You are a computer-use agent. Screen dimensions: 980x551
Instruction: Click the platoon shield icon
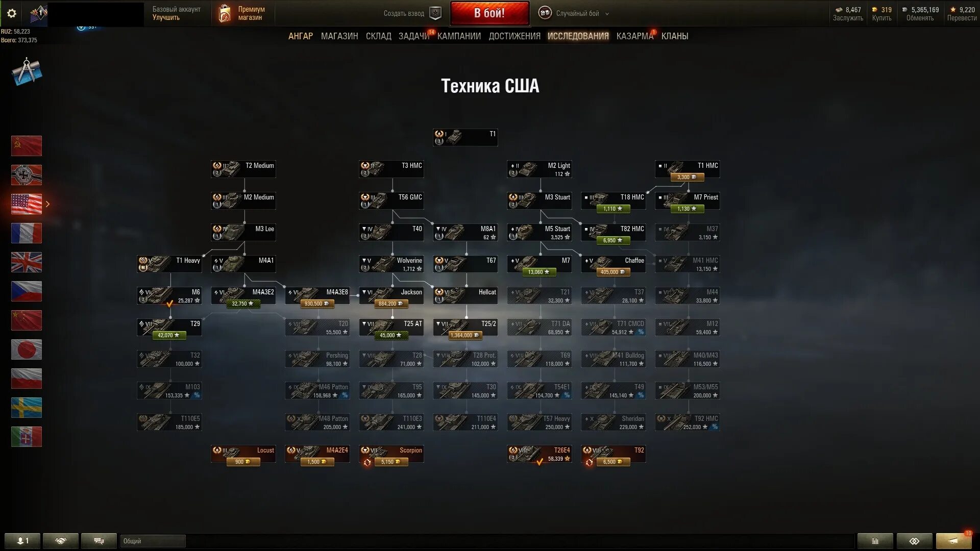point(435,13)
